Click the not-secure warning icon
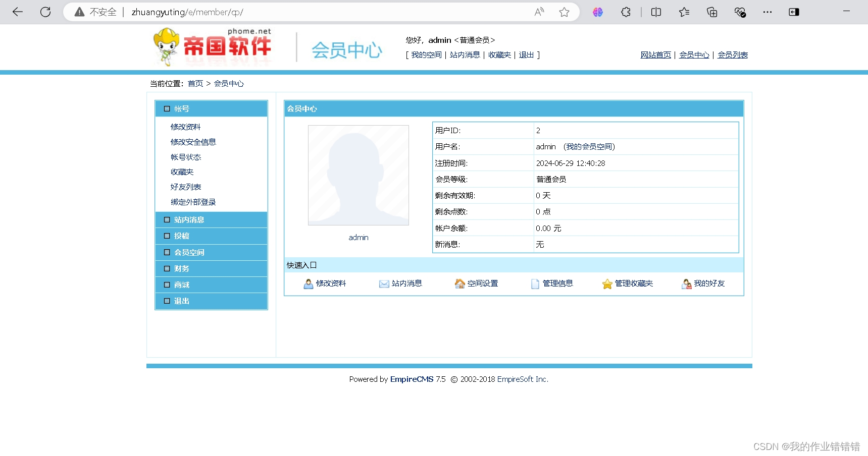Viewport: 868px width, 456px height. (79, 12)
